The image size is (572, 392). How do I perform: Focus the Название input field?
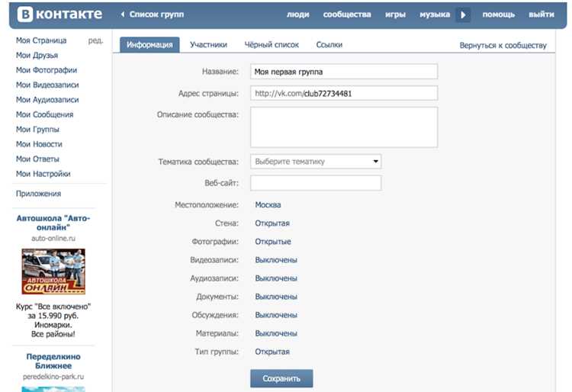[344, 72]
